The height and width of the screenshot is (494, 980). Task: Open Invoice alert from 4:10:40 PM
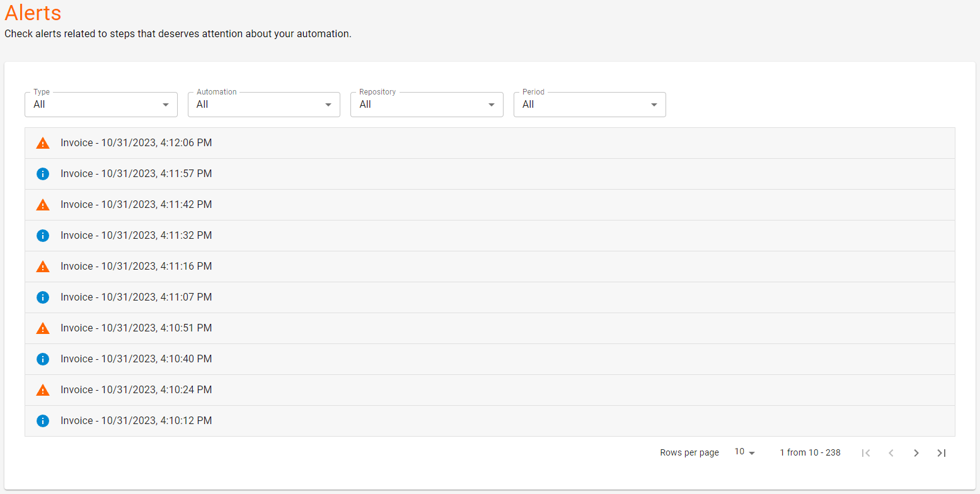[136, 359]
